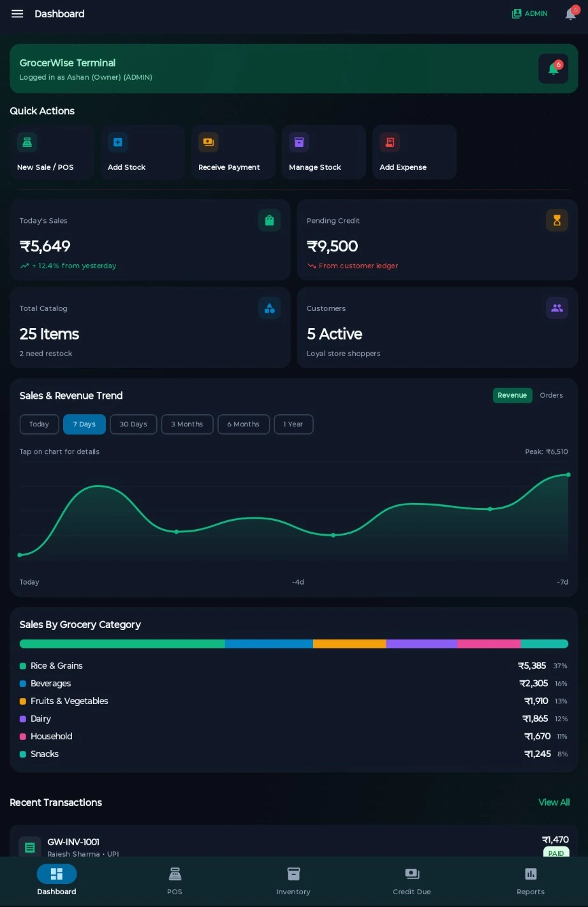This screenshot has height=907, width=588.
Task: Click the peak data point on the chart
Action: point(568,474)
